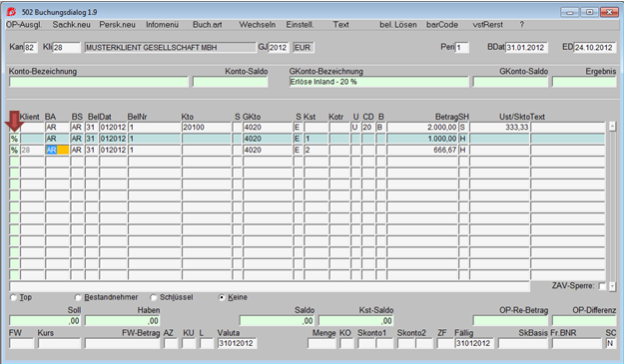Click the EUR currency field
Image resolution: width=624 pixels, height=364 pixels.
pos(303,48)
